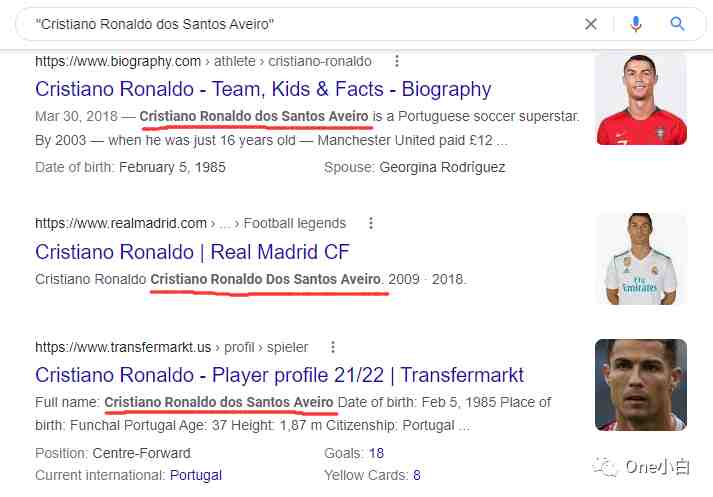Click the One小白 watermark logo

pyautogui.click(x=642, y=467)
